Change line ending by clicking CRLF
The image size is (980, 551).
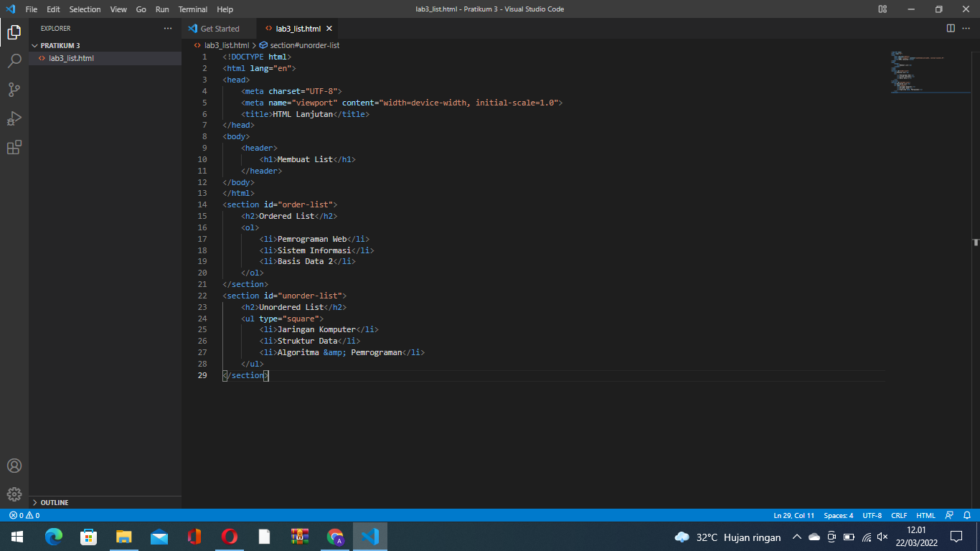click(899, 515)
